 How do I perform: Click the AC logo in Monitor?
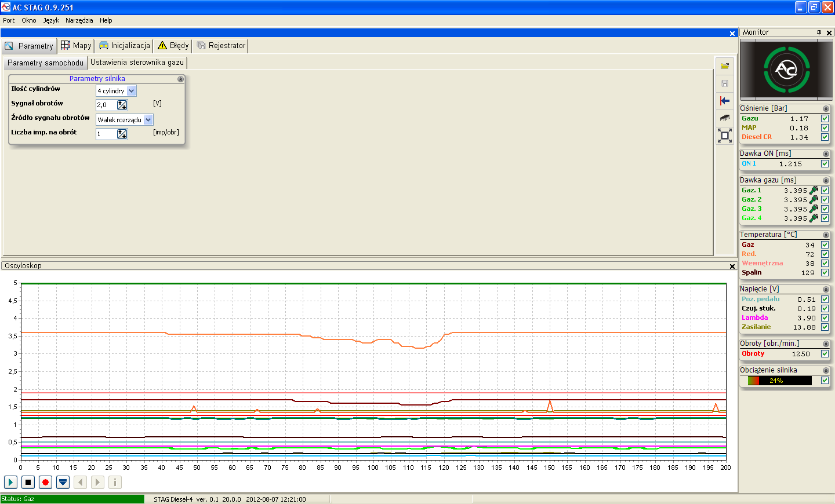click(x=786, y=70)
